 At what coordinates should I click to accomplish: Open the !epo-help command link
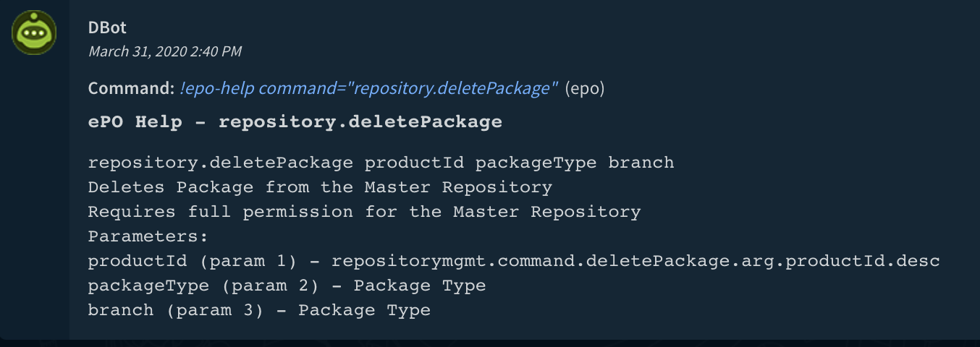(x=368, y=88)
